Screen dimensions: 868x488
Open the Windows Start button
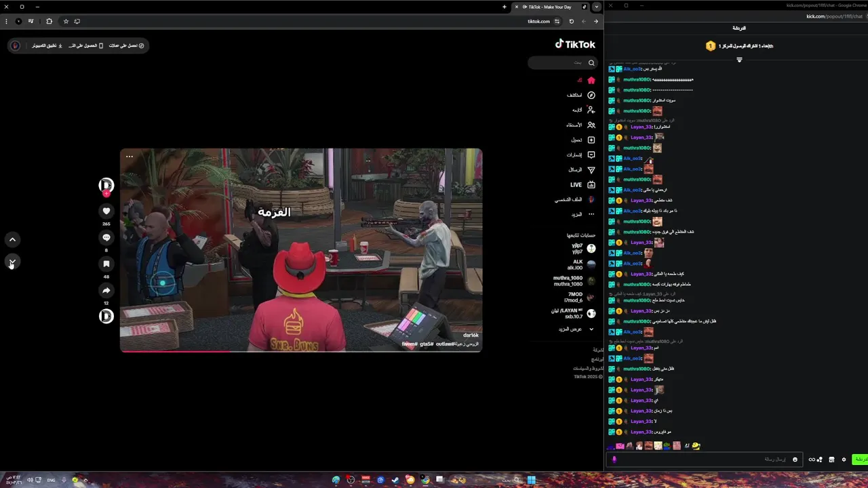point(532,480)
